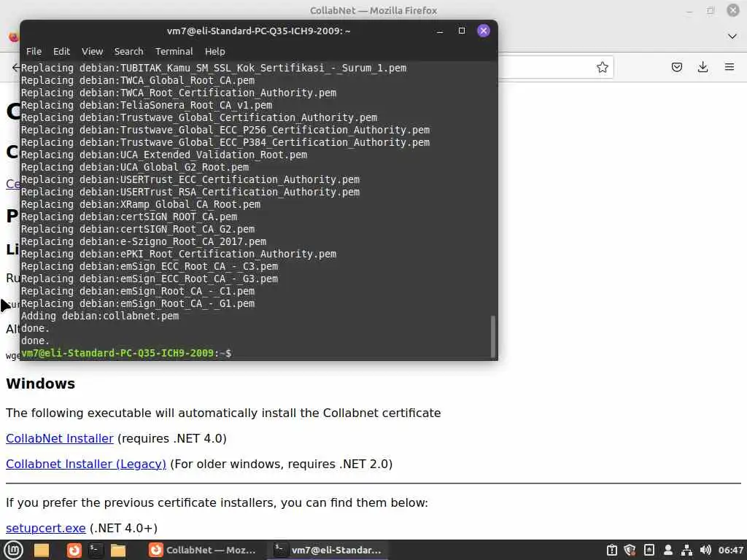Viewport: 747px width, 560px height.
Task: Open update manager shield tray icon
Action: (630, 550)
